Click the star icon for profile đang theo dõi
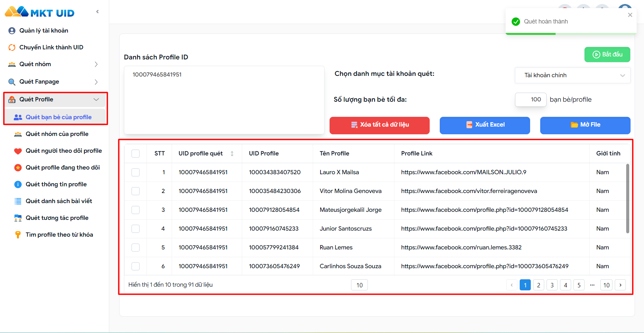Image resolution: width=644 pixels, height=333 pixels. pyautogui.click(x=18, y=168)
